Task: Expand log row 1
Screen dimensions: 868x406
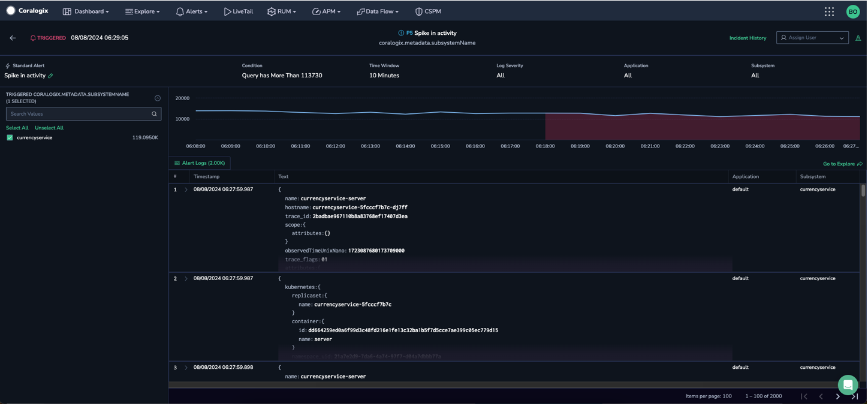Action: coord(186,190)
